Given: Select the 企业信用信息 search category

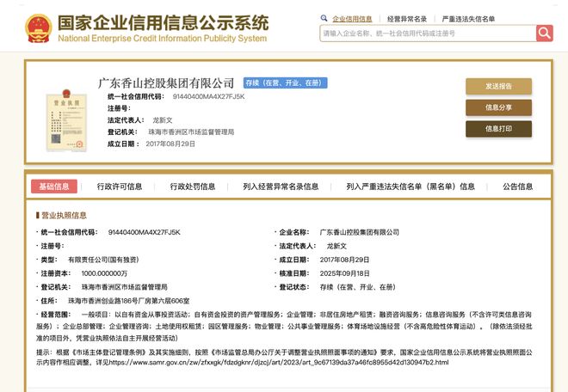Looking at the screenshot, I should [x=352, y=19].
